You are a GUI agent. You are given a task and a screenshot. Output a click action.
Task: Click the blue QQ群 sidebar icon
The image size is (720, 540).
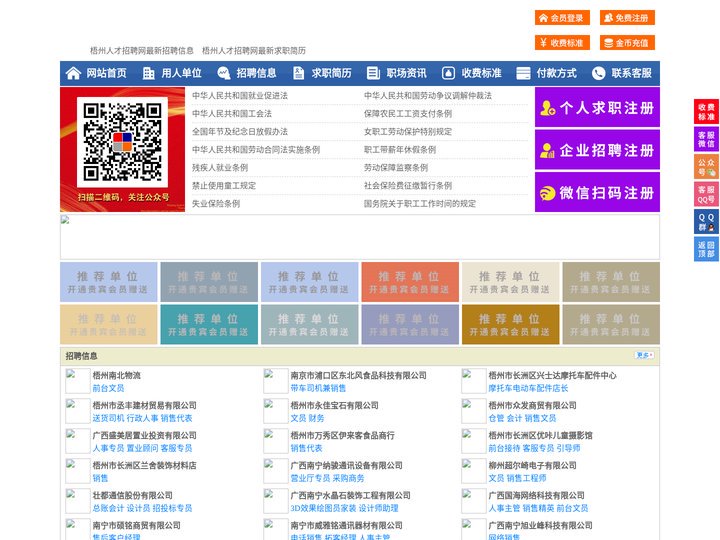pos(706,222)
